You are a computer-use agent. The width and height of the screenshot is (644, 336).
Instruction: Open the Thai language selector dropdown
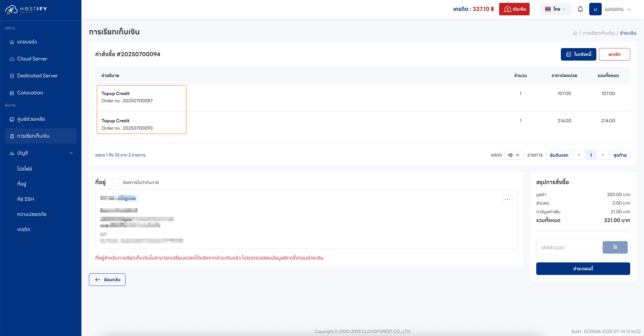(x=556, y=9)
